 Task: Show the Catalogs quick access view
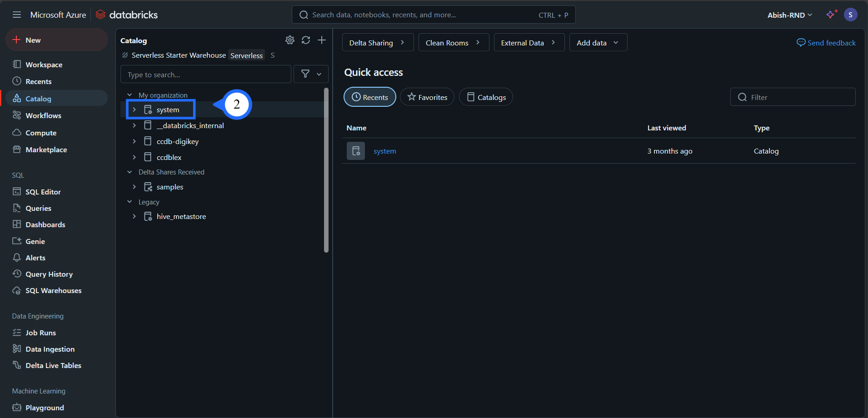click(x=486, y=97)
